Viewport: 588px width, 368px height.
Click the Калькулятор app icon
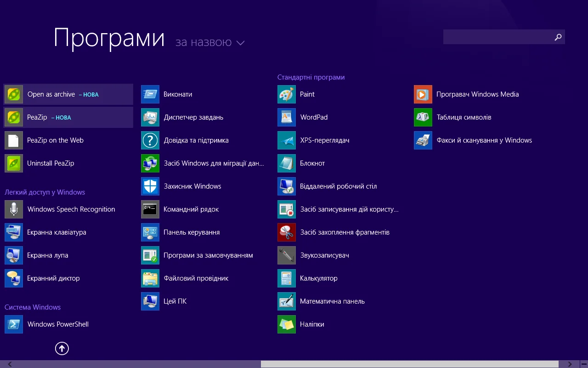[x=287, y=278]
